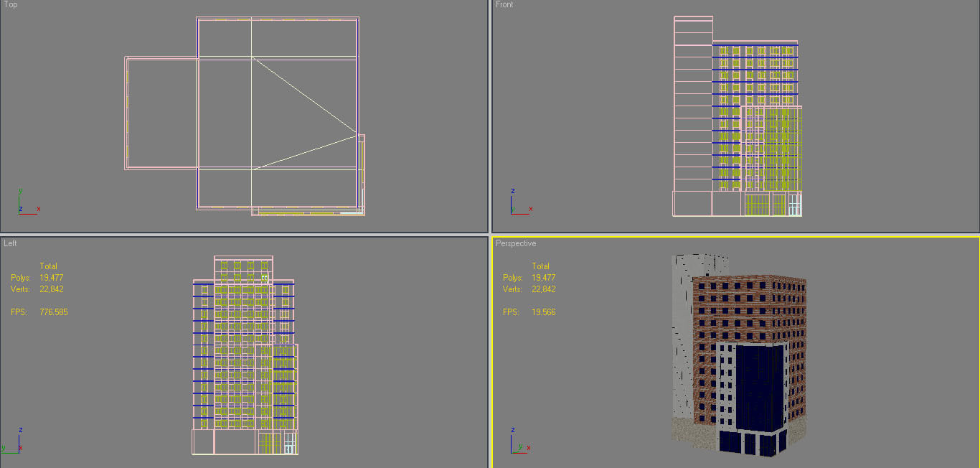Activate the Front viewport label

(504, 4)
